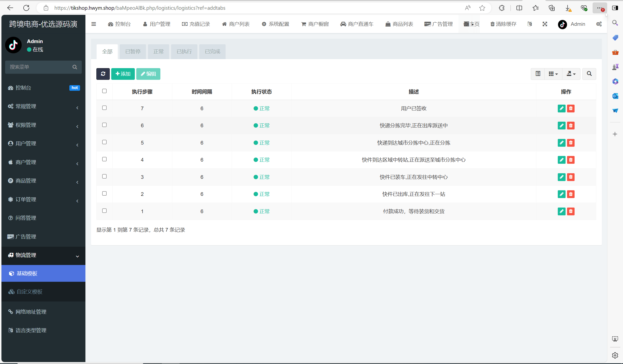Check the select-all header checkbox
Viewport: 623px width, 364px height.
104,91
